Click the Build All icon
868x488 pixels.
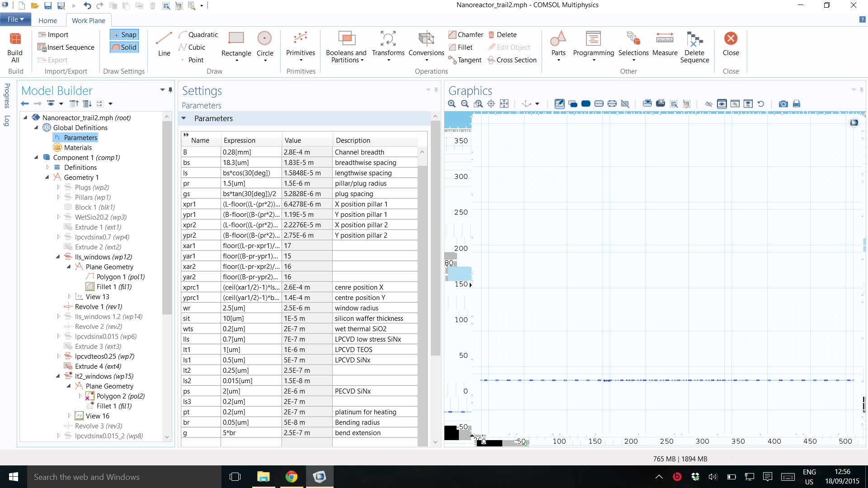(x=15, y=39)
